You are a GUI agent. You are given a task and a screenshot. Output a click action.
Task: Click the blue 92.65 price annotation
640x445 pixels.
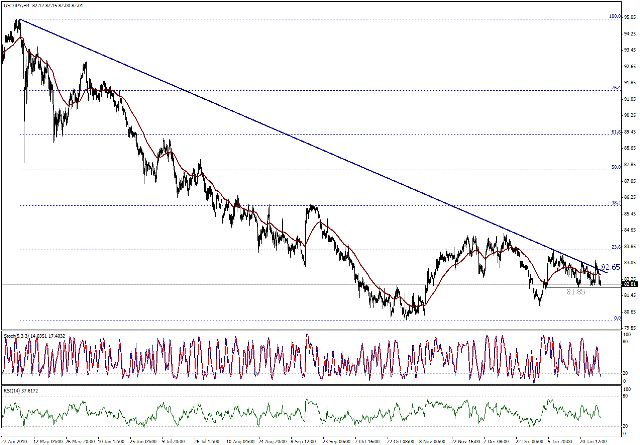coord(610,268)
